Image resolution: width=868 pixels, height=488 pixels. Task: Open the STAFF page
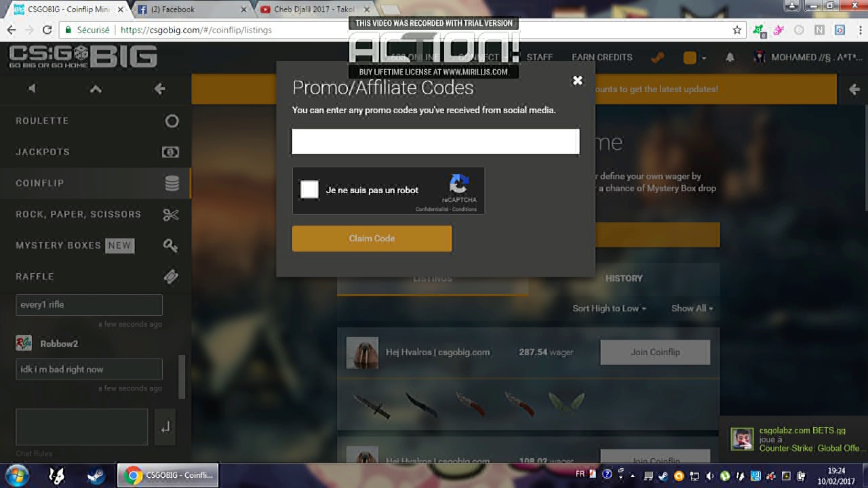[540, 58]
